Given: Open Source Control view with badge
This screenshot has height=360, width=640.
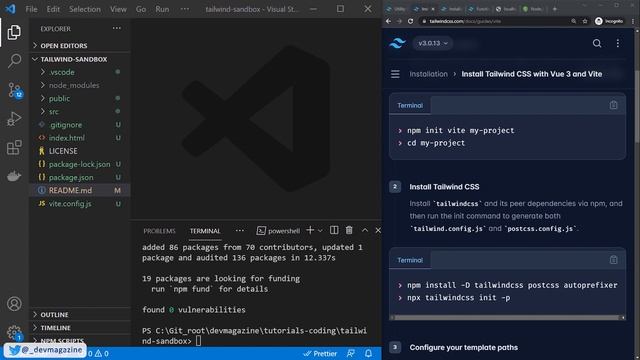Looking at the screenshot, I should tap(15, 90).
